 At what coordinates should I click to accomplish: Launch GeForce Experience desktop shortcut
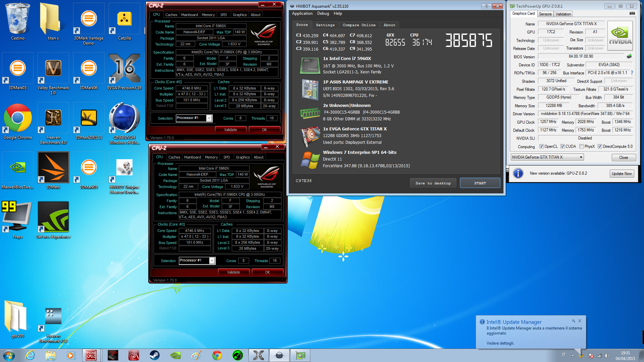53,220
